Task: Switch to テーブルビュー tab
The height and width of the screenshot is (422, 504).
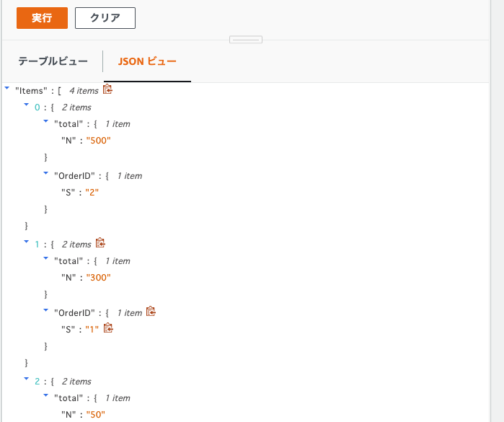Action: click(53, 61)
